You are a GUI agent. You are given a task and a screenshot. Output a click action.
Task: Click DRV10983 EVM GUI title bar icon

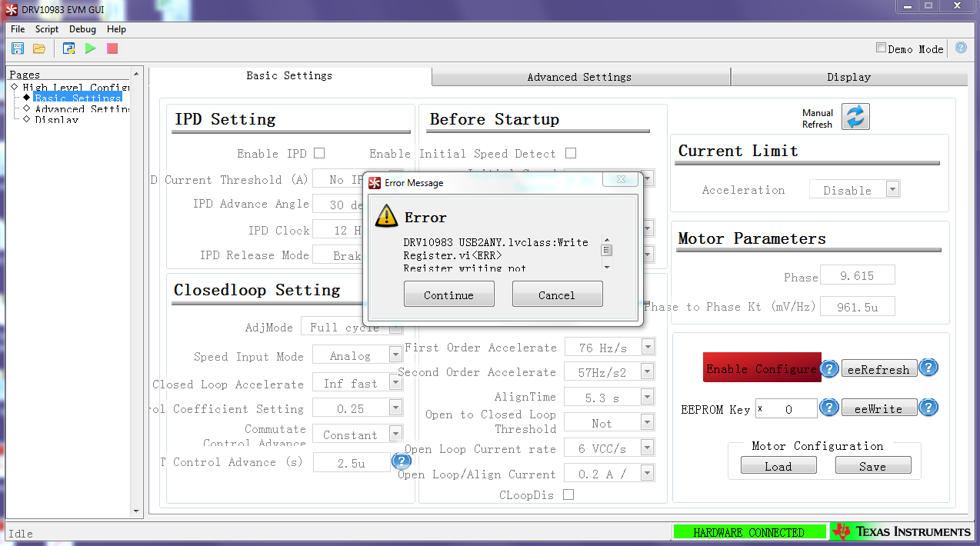pyautogui.click(x=11, y=8)
